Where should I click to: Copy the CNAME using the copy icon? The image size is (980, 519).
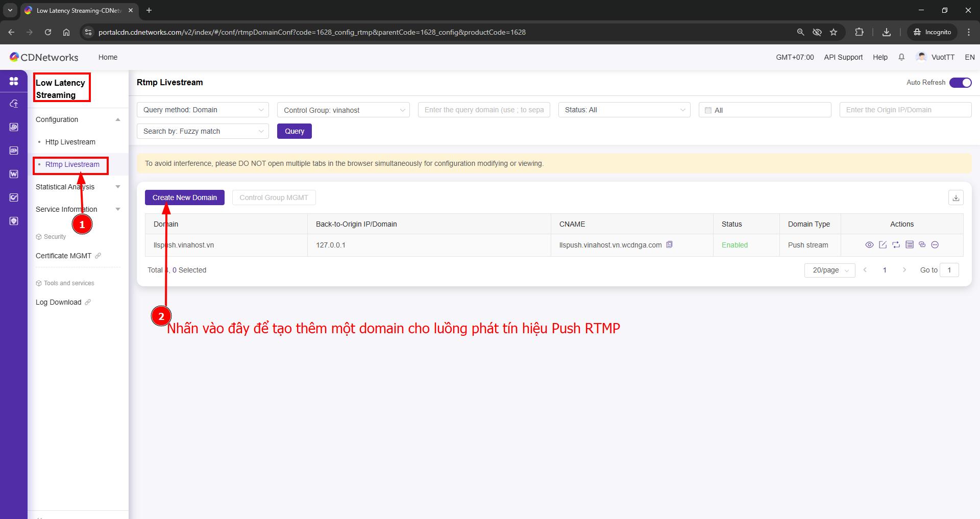[x=669, y=244]
